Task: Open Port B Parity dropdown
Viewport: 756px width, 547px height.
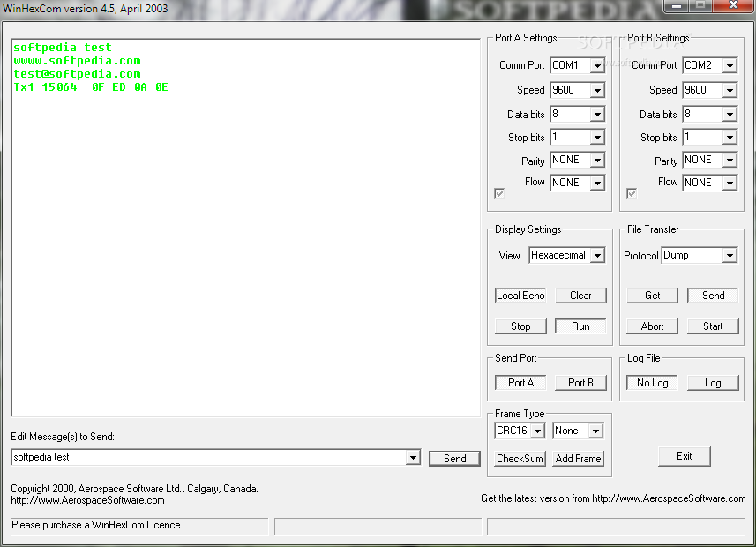Action: pos(730,161)
